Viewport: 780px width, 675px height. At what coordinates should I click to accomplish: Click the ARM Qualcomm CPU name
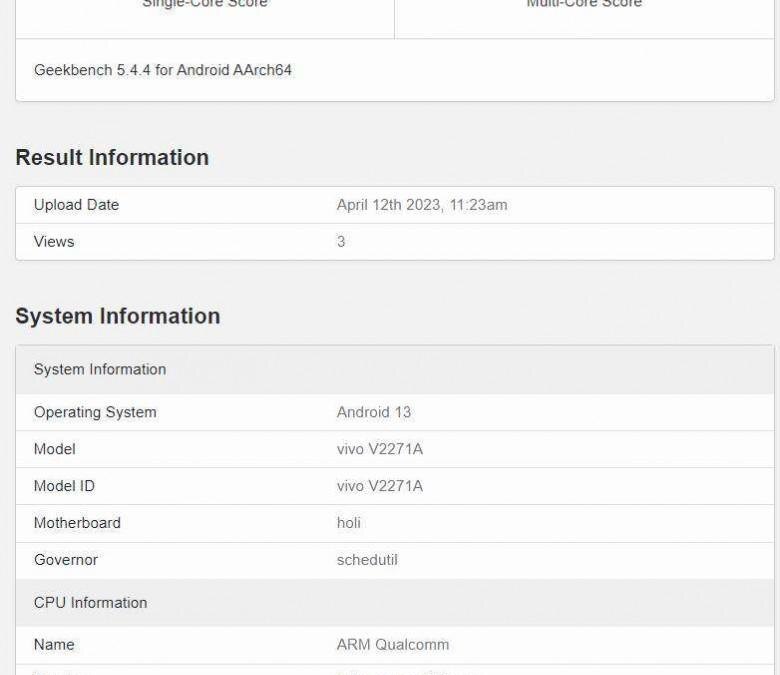pos(393,645)
